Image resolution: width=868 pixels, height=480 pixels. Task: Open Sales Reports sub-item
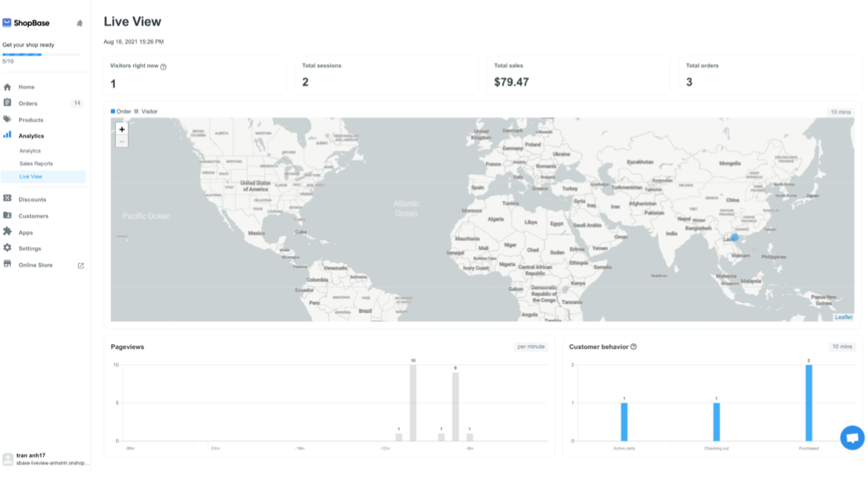pos(36,164)
